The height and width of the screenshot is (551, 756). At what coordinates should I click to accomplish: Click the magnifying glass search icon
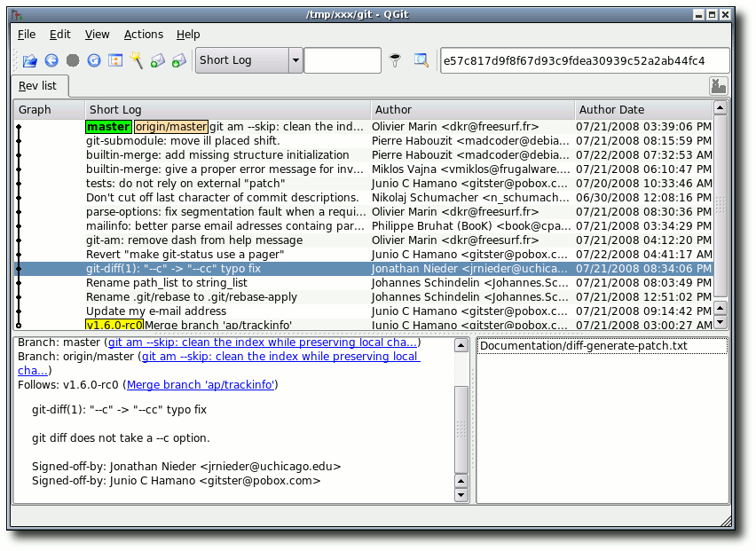(x=421, y=60)
